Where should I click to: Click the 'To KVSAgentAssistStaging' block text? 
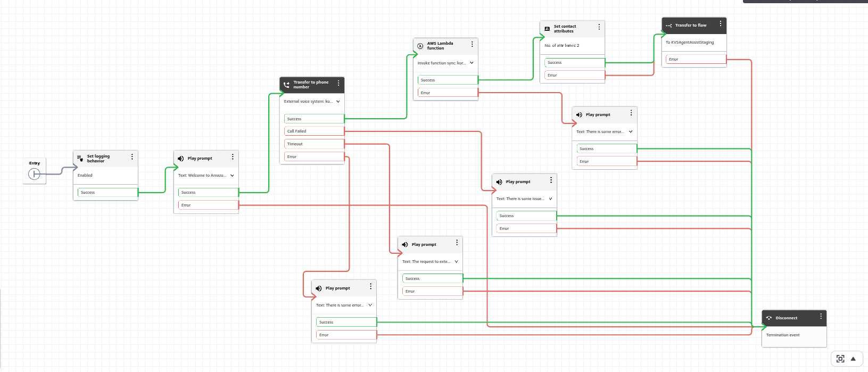coord(690,43)
